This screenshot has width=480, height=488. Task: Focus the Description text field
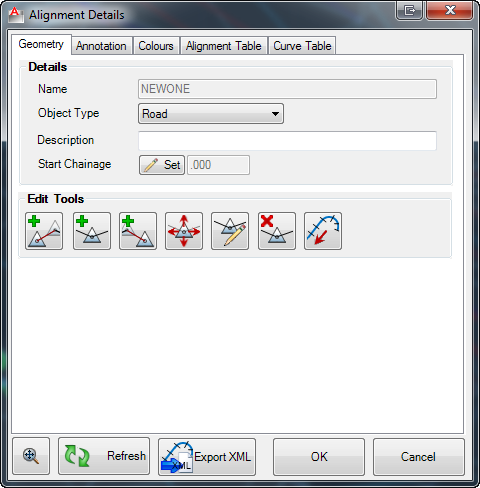(x=287, y=141)
